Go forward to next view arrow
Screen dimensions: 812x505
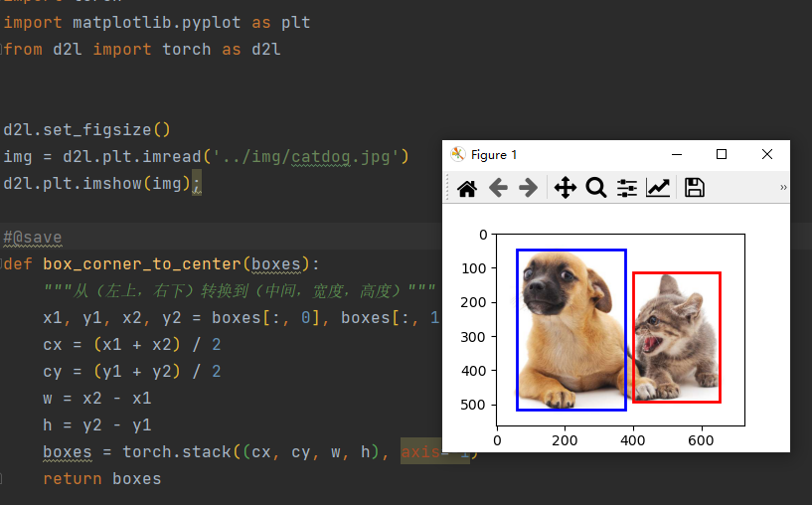(x=528, y=188)
